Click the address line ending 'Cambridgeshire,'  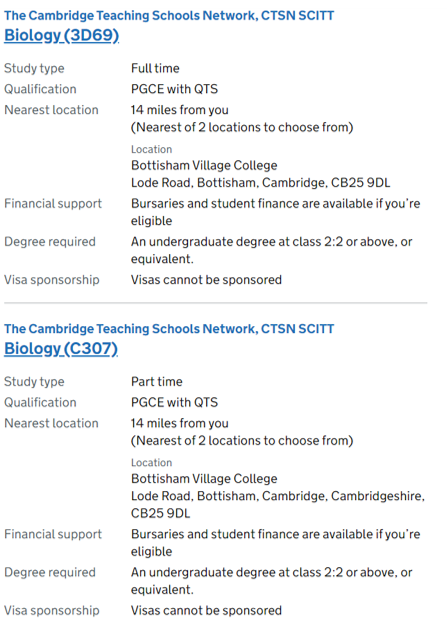pyautogui.click(x=278, y=496)
